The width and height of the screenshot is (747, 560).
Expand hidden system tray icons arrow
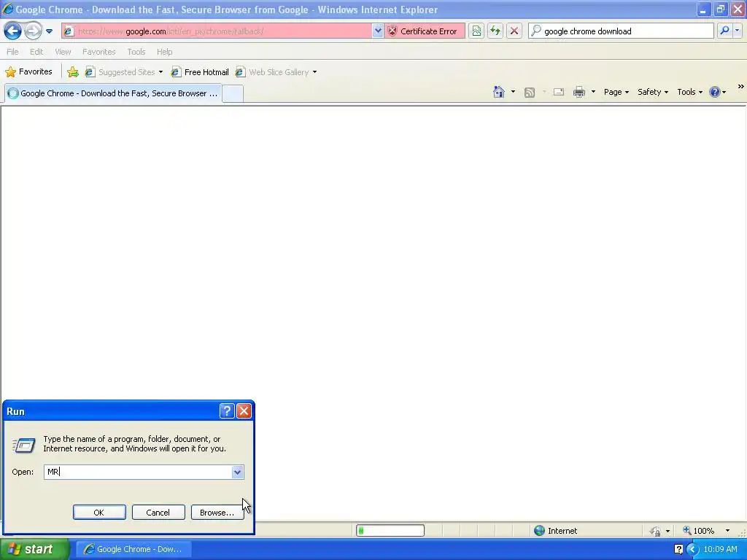pyautogui.click(x=693, y=549)
